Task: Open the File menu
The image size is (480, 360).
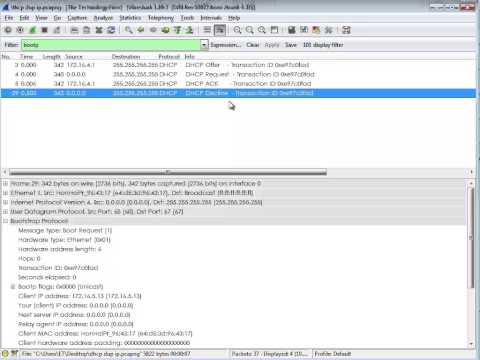Action: click(x=9, y=18)
